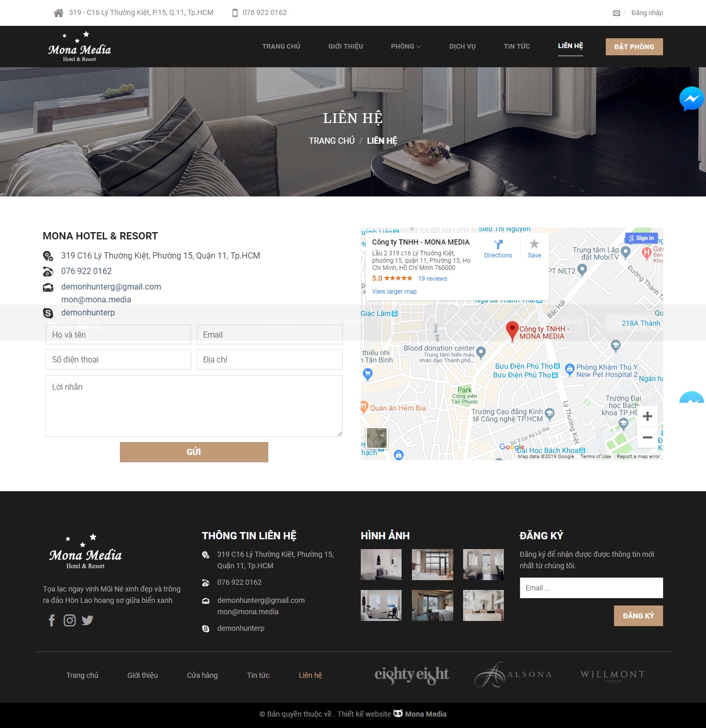Click the footer Skype icon
The image size is (706, 728).
(206, 629)
